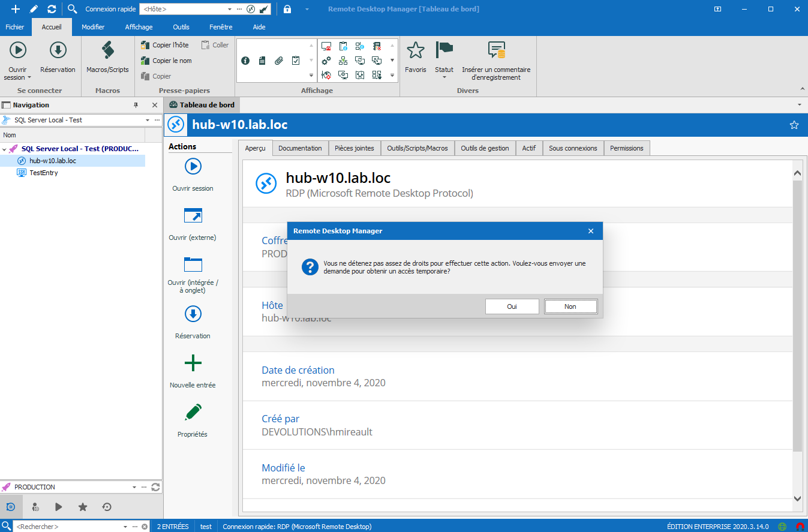Click the Ouvrir session icon in ribbon
This screenshot has height=532, width=808.
click(17, 51)
